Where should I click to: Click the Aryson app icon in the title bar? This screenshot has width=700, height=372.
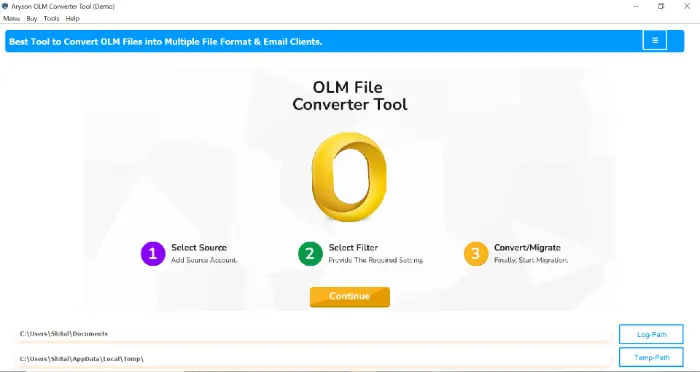pos(5,6)
